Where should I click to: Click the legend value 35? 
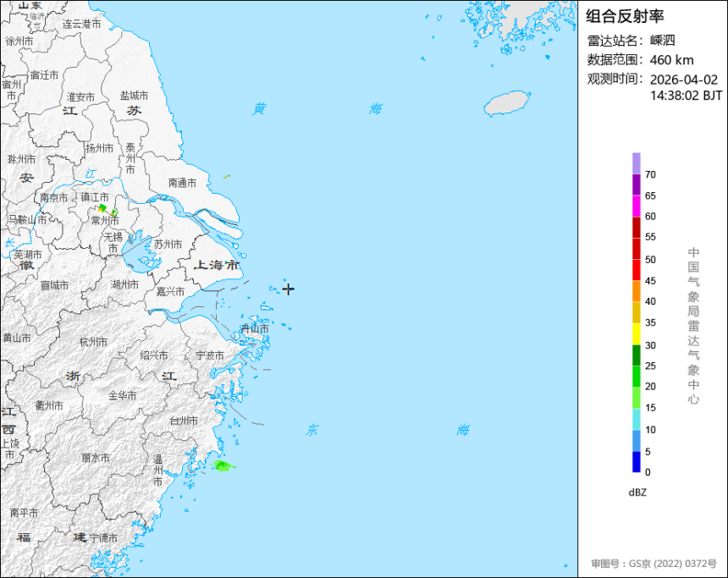tap(650, 322)
